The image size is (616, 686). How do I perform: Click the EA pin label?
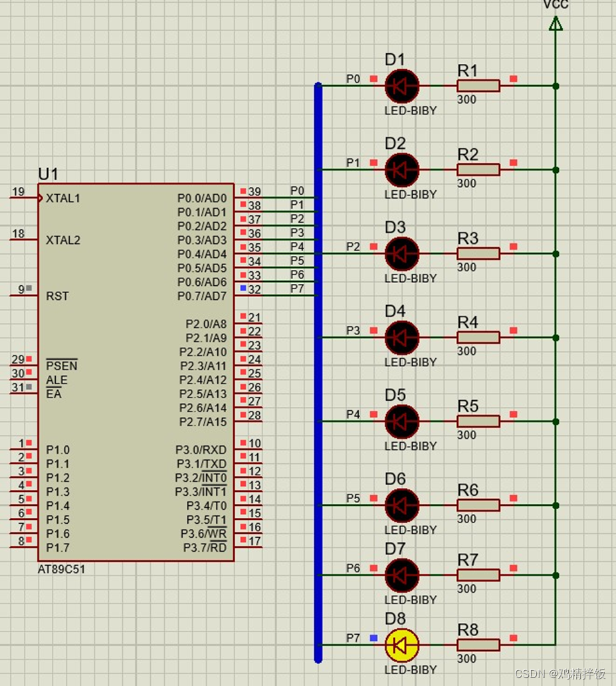[x=54, y=394]
